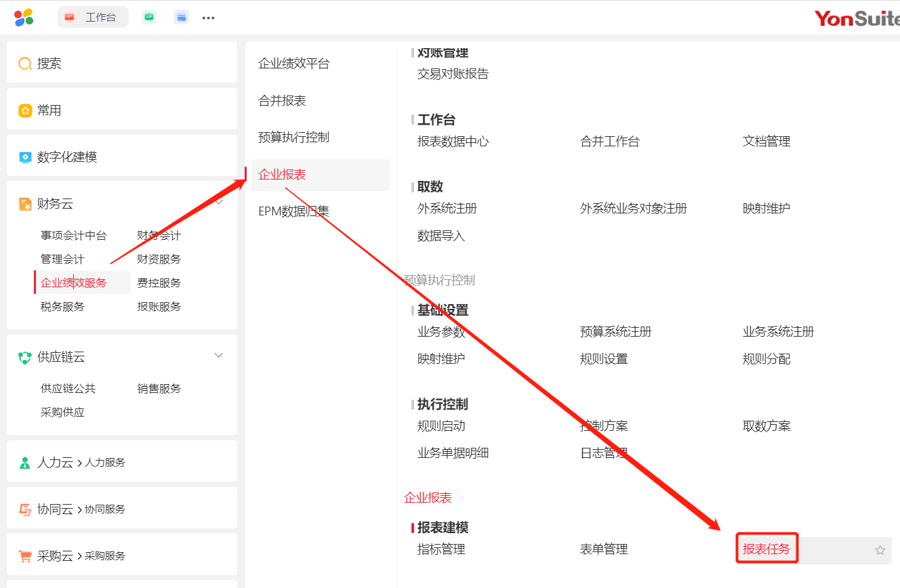
Task: Open 外系统注册
Action: coord(447,209)
